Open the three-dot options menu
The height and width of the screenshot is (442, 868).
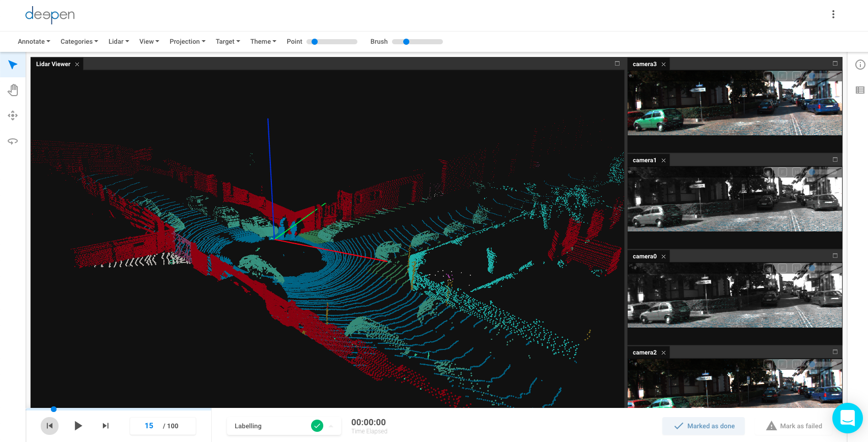[833, 14]
